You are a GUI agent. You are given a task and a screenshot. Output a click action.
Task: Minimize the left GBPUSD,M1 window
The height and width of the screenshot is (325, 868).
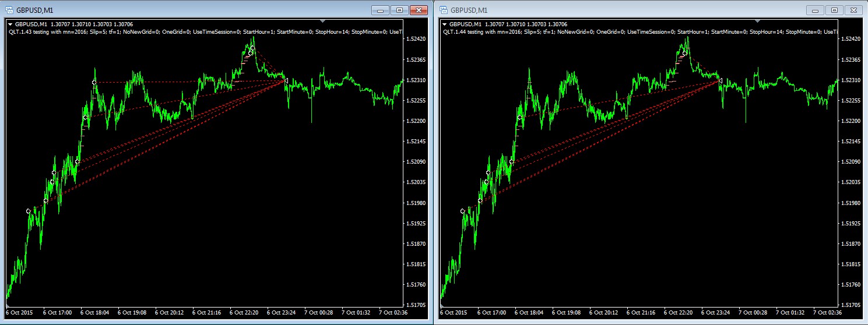381,10
